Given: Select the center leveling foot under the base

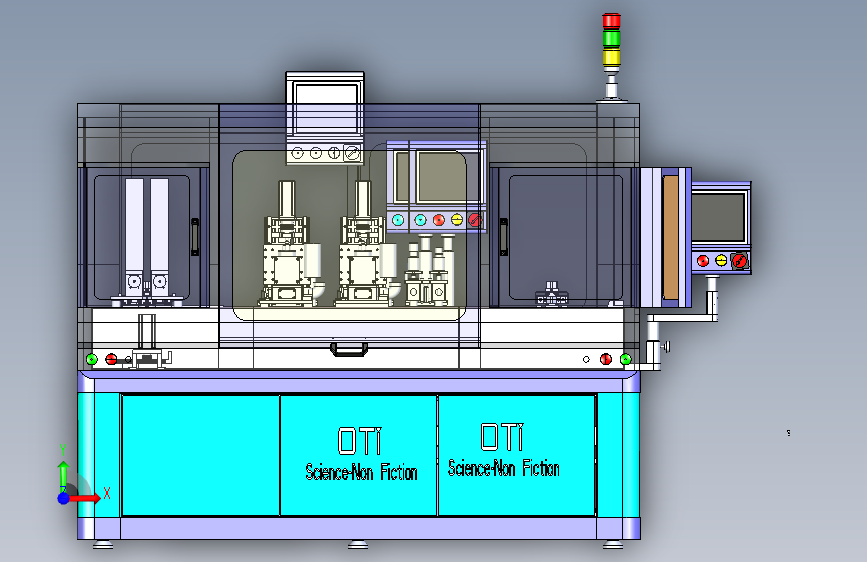Looking at the screenshot, I should click(358, 545).
